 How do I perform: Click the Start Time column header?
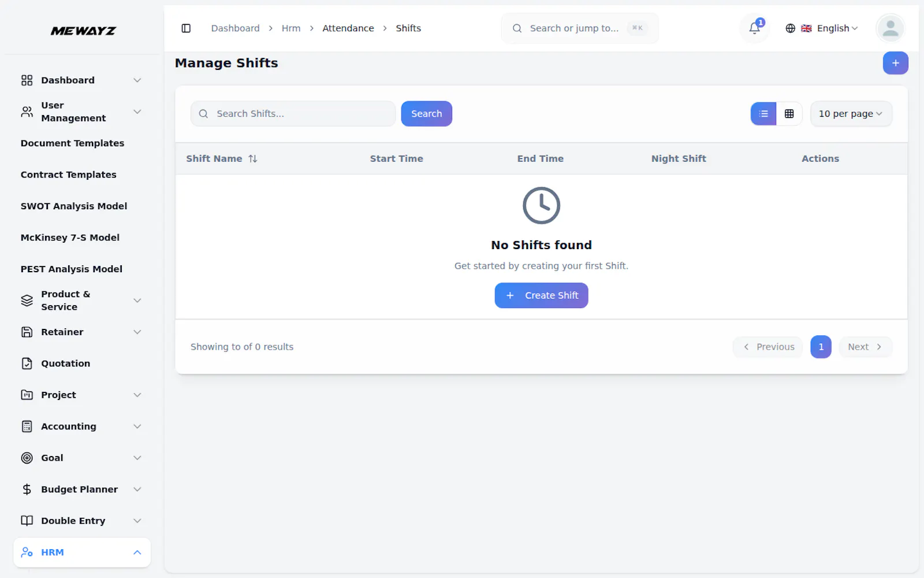click(x=396, y=158)
